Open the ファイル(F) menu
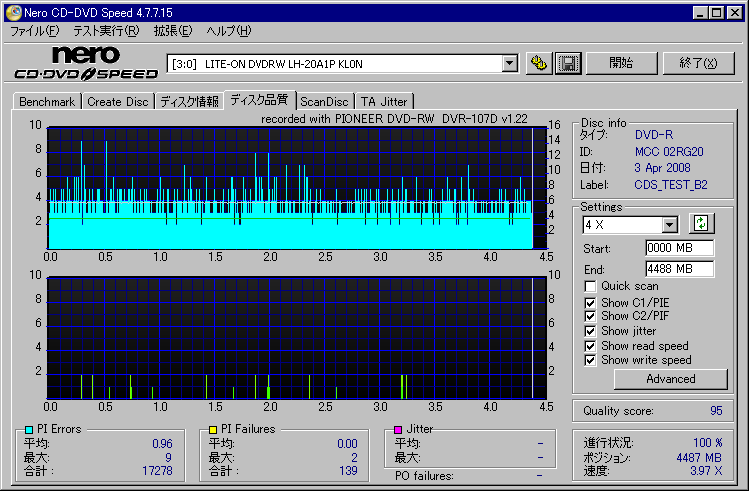Viewport: 749px width, 491px height. (34, 31)
